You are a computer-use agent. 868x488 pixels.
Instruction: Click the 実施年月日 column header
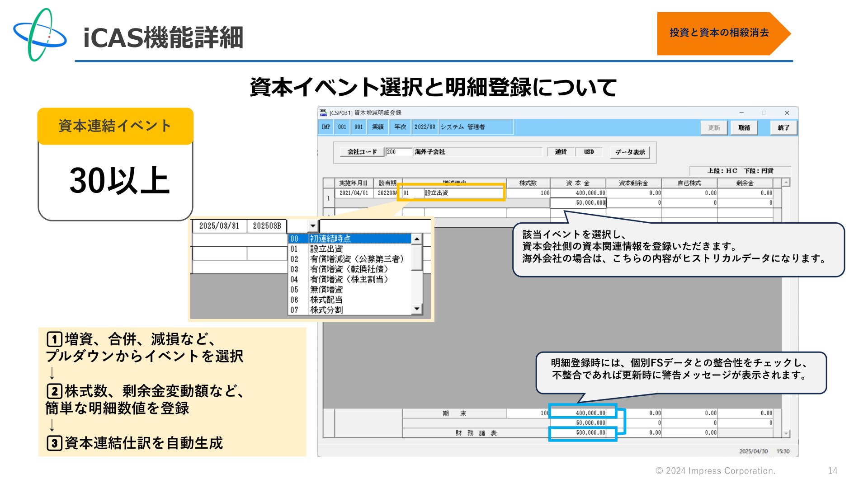pyautogui.click(x=354, y=183)
